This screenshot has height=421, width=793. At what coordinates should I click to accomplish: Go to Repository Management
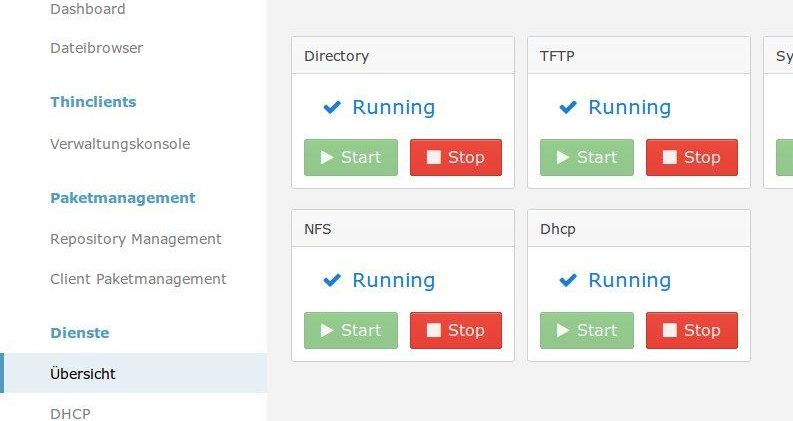point(136,239)
